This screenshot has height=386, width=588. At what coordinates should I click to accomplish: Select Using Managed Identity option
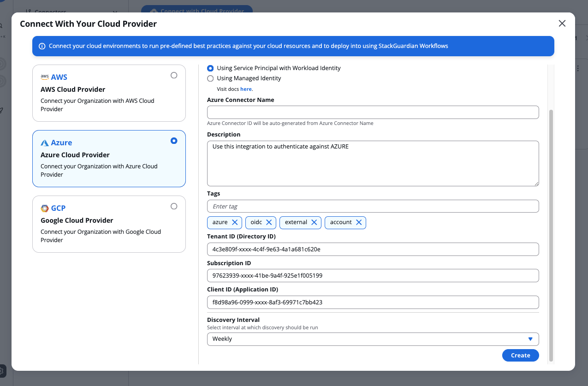[210, 78]
